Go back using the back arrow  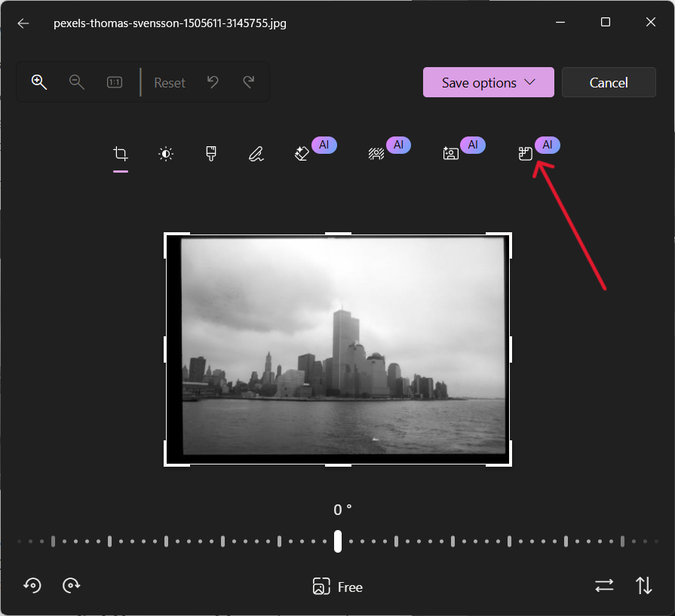coord(23,23)
